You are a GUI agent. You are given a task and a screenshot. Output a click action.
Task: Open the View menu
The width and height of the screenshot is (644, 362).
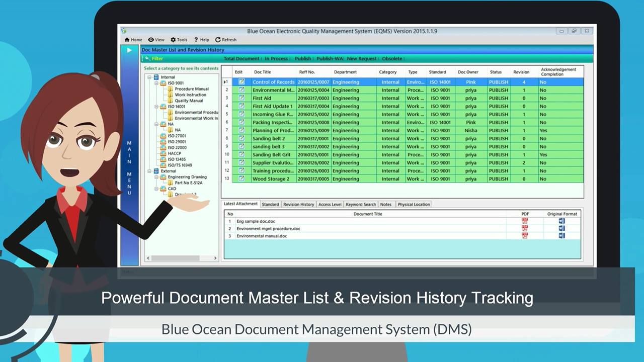pos(156,40)
